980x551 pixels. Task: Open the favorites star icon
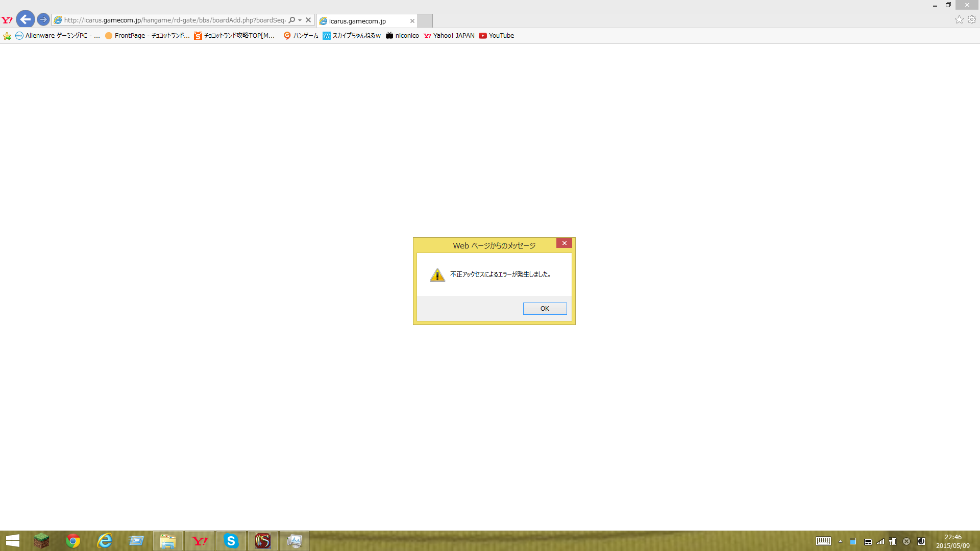tap(959, 19)
